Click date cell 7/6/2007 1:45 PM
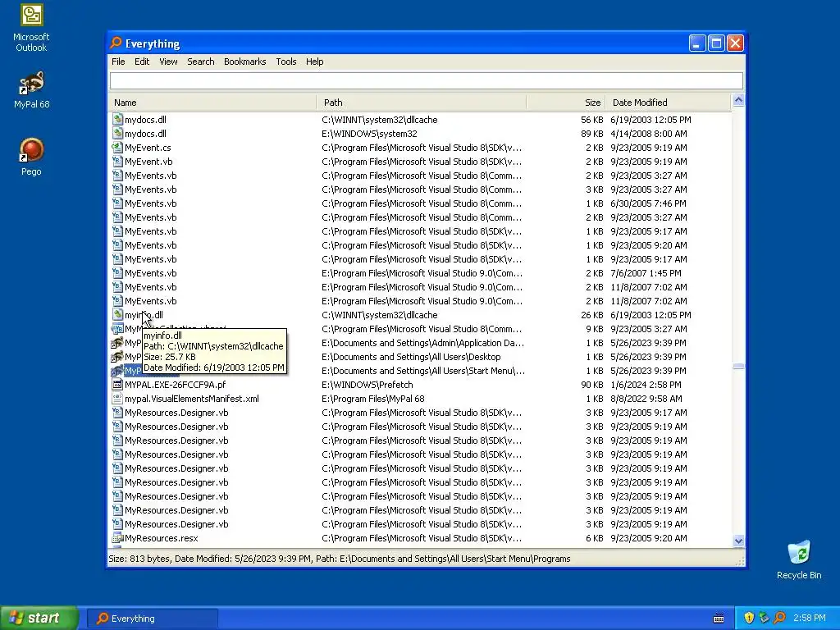The width and height of the screenshot is (840, 630). click(x=646, y=273)
